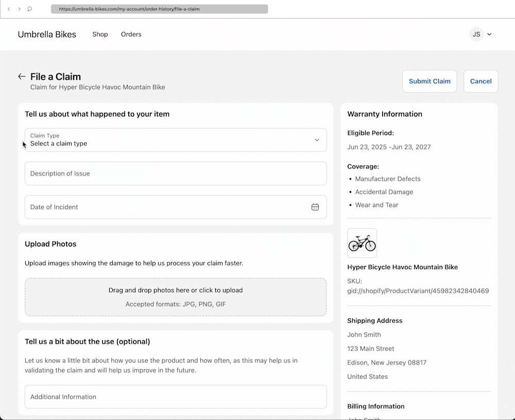Click the browser back arrow
The width and height of the screenshot is (515, 420).
tap(9, 9)
